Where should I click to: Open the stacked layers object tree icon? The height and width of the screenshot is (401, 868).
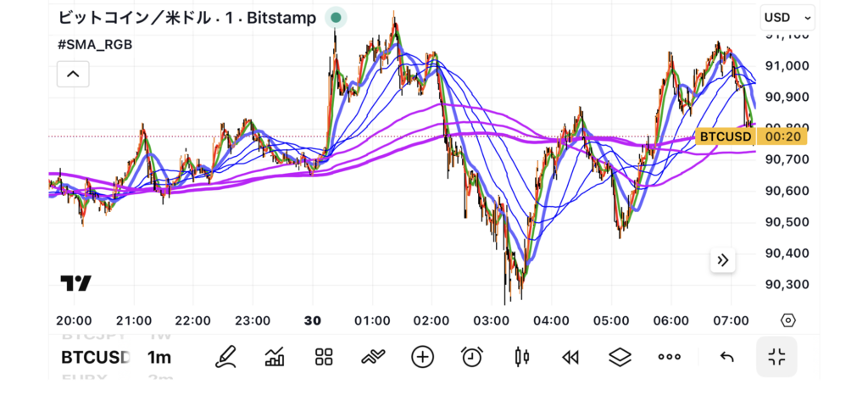(x=620, y=357)
